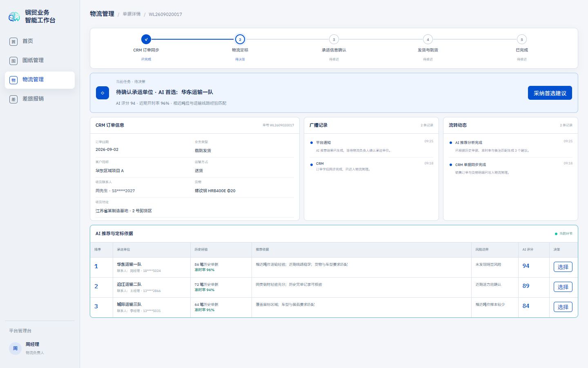The image size is (588, 368).
Task: Click 物流管理 in the breadcrumb
Action: (102, 14)
